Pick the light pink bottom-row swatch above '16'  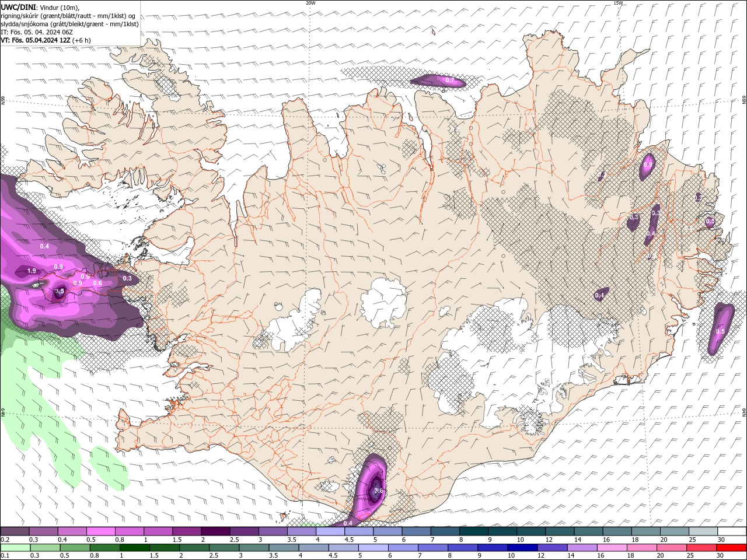pos(611,548)
